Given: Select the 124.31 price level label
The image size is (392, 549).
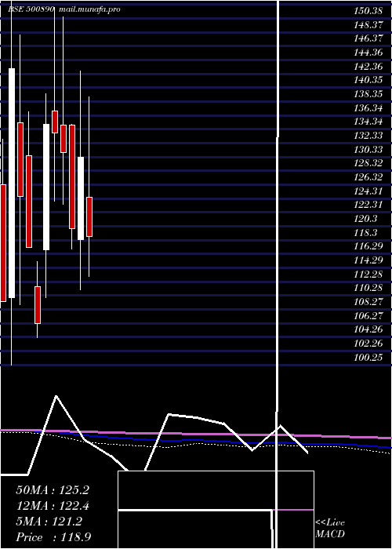Looking at the screenshot, I should pyautogui.click(x=368, y=191).
